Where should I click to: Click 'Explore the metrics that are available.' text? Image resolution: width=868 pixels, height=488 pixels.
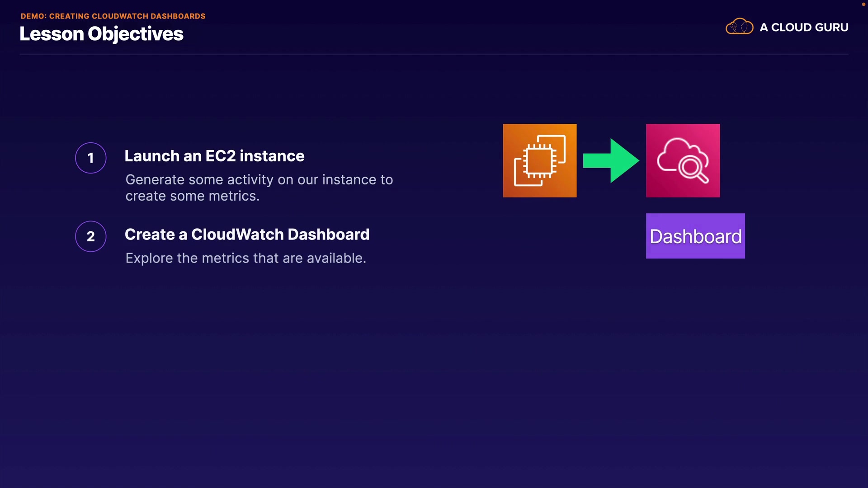(245, 258)
